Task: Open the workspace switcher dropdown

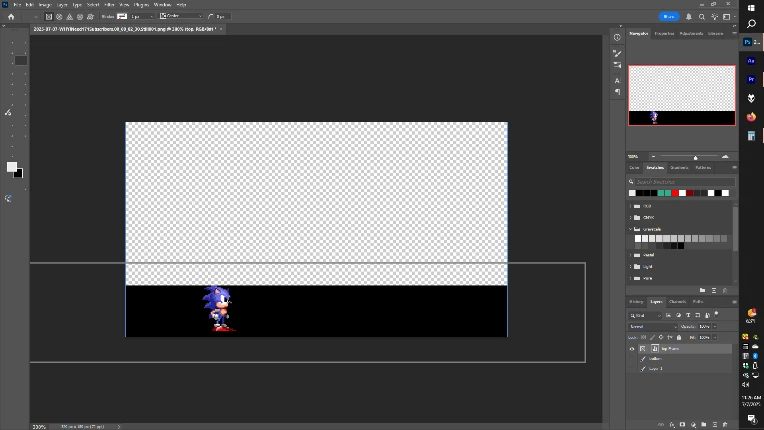Action: 727,17
